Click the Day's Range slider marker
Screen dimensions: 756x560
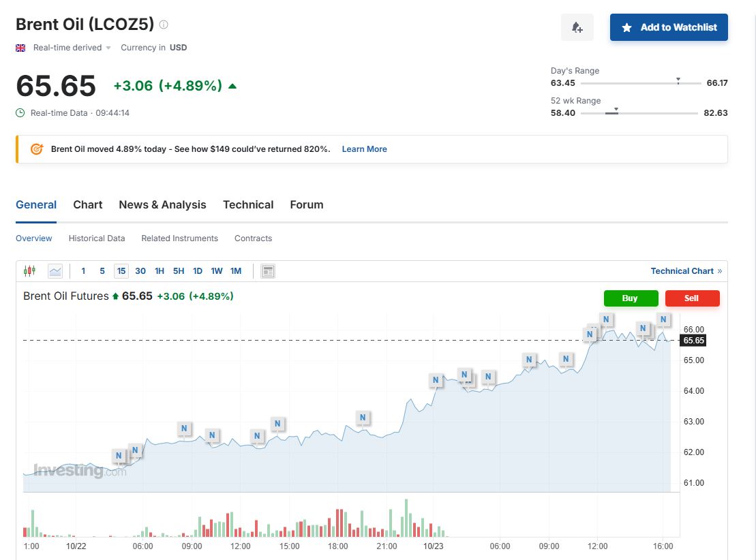(x=678, y=81)
